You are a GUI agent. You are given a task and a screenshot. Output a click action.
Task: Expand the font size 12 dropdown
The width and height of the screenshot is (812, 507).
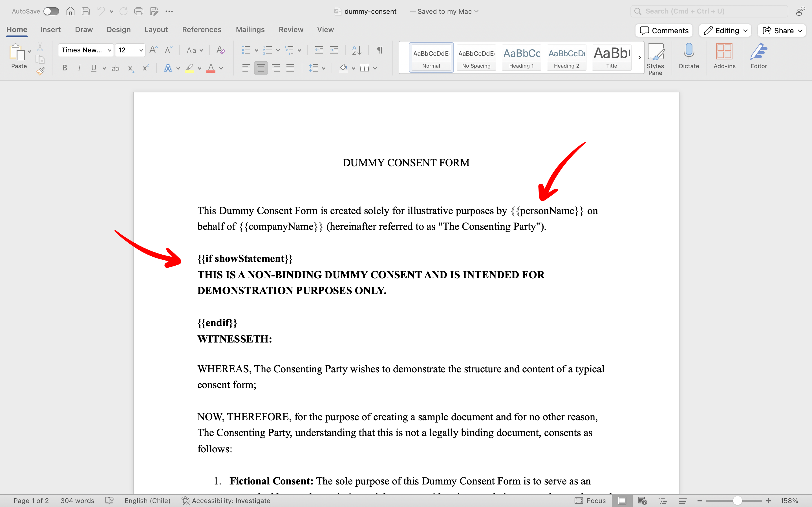click(x=141, y=50)
